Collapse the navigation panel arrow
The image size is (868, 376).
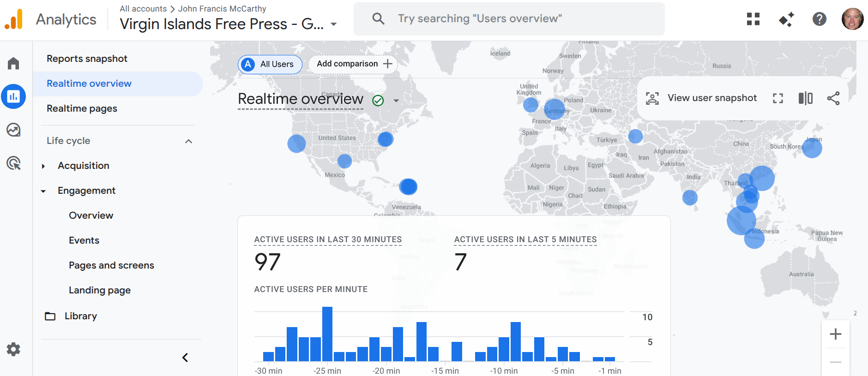pyautogui.click(x=185, y=358)
